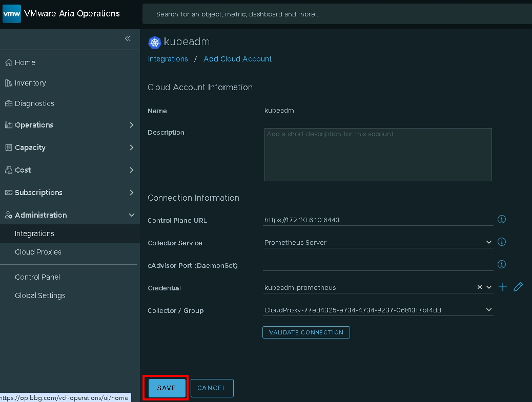Click the global search field
The width and height of the screenshot is (532, 402).
pos(337,14)
